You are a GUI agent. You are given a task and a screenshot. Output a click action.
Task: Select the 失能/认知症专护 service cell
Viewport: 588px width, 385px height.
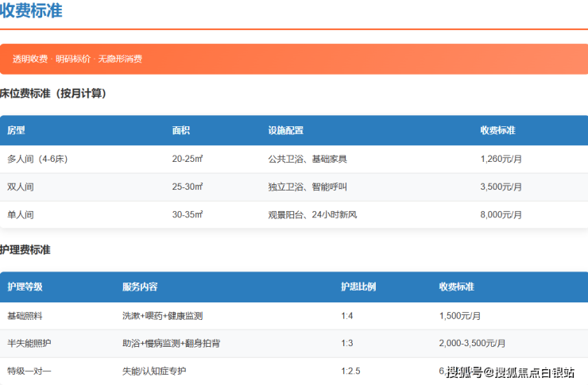(154, 371)
